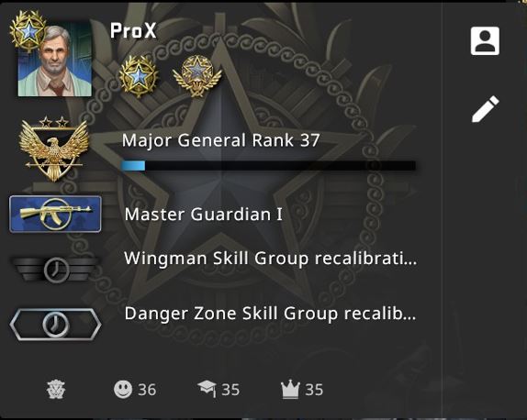
Task: Click the Danger Zone recalibration clock badge
Action: click(55, 325)
